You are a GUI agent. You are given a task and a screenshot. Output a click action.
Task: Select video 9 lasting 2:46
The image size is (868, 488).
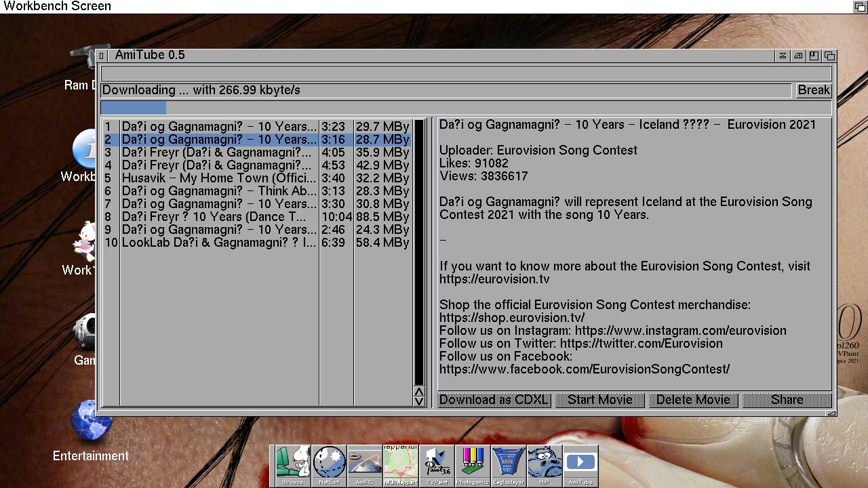click(x=257, y=230)
